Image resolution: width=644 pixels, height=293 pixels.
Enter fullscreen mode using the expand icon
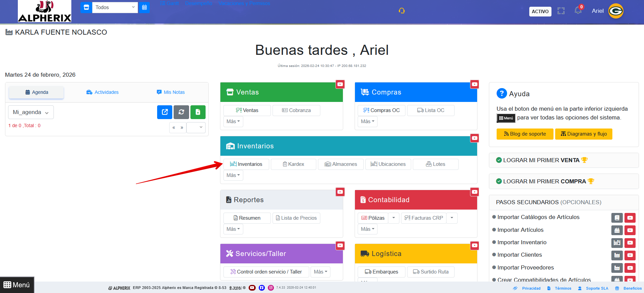561,11
